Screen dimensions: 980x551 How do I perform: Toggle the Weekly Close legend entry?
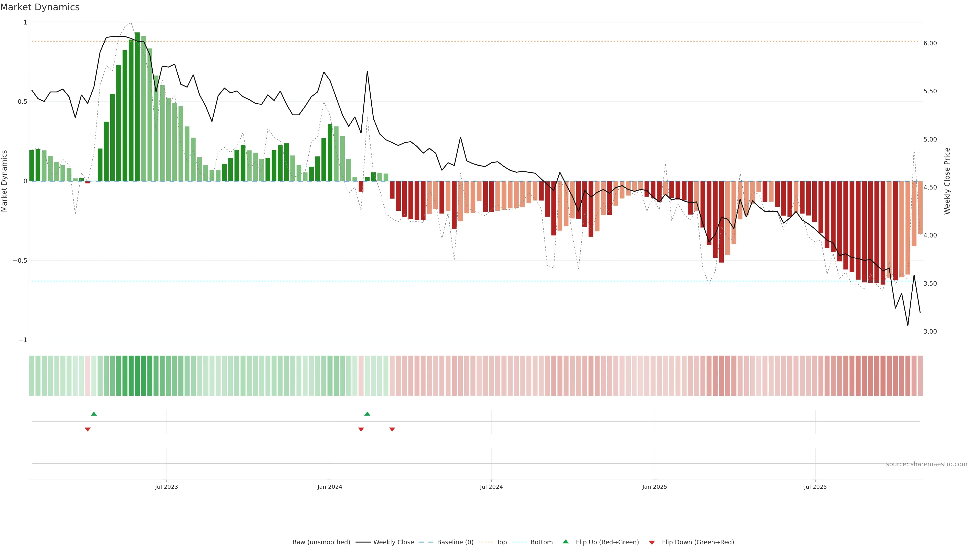[393, 542]
